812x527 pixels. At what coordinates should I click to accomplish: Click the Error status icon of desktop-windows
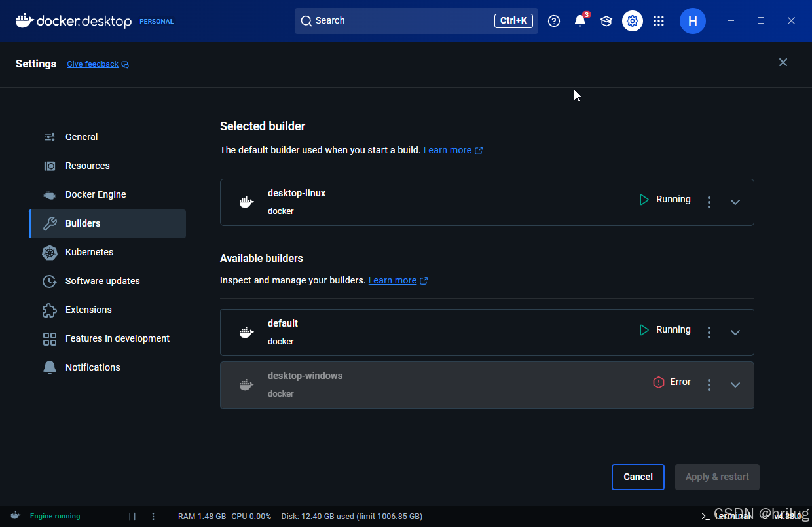click(x=659, y=382)
